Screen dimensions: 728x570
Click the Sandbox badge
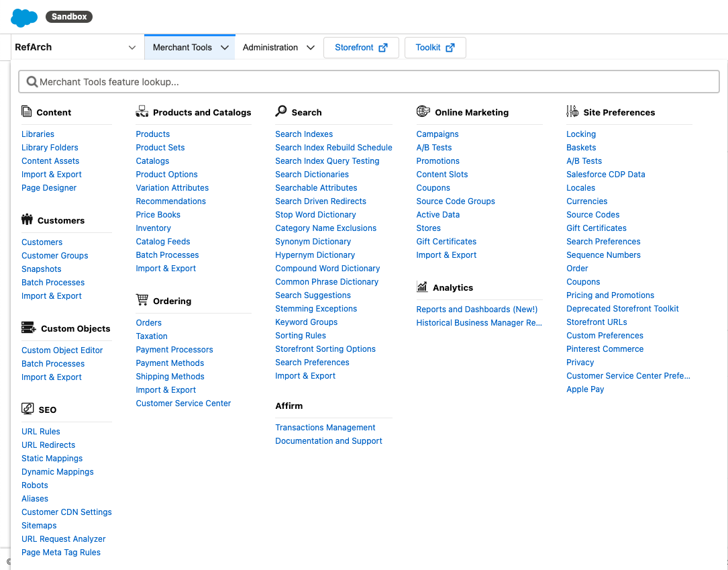point(69,17)
